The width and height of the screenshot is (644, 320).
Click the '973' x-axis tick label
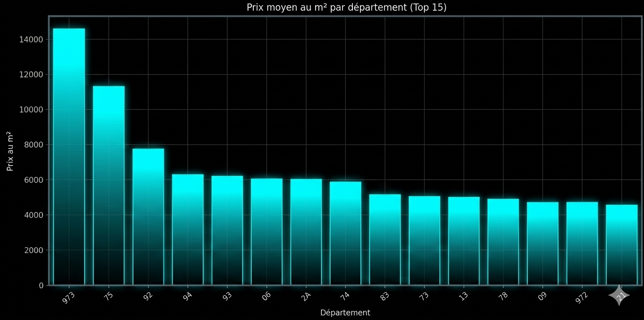pos(69,297)
